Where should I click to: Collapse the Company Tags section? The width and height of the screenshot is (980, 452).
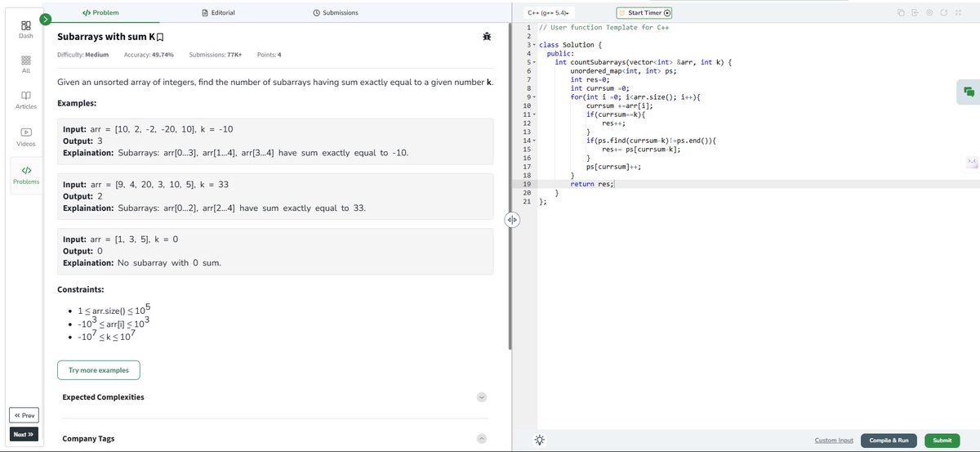pos(481,439)
